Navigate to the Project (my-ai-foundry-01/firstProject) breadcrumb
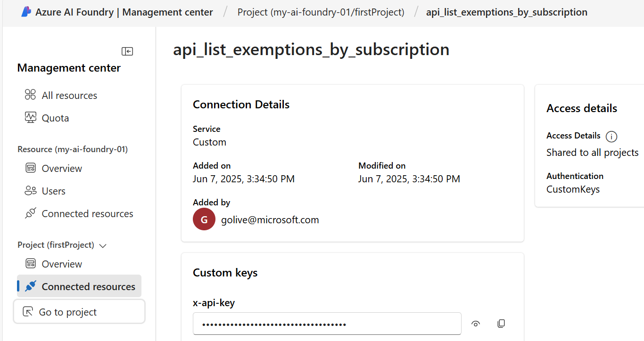Image resolution: width=644 pixels, height=341 pixels. click(321, 12)
